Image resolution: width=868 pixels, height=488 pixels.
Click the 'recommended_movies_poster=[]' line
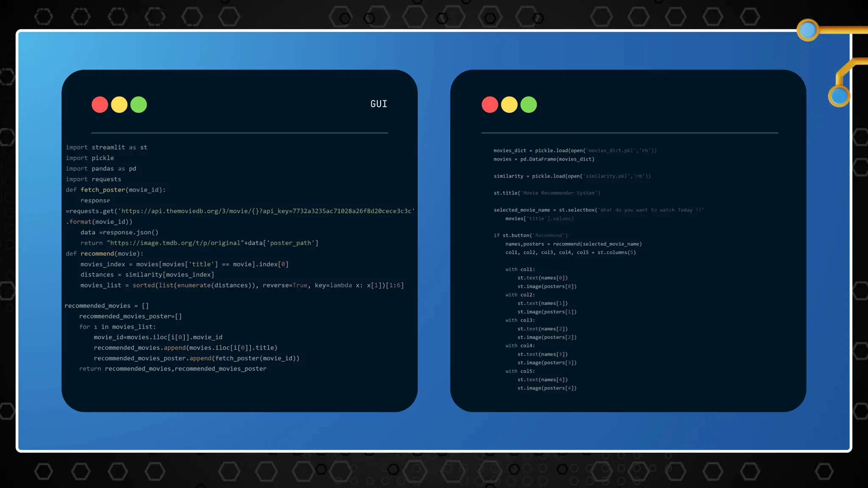(131, 316)
